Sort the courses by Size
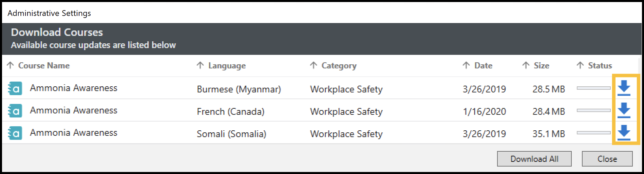644x174 pixels. (541, 66)
